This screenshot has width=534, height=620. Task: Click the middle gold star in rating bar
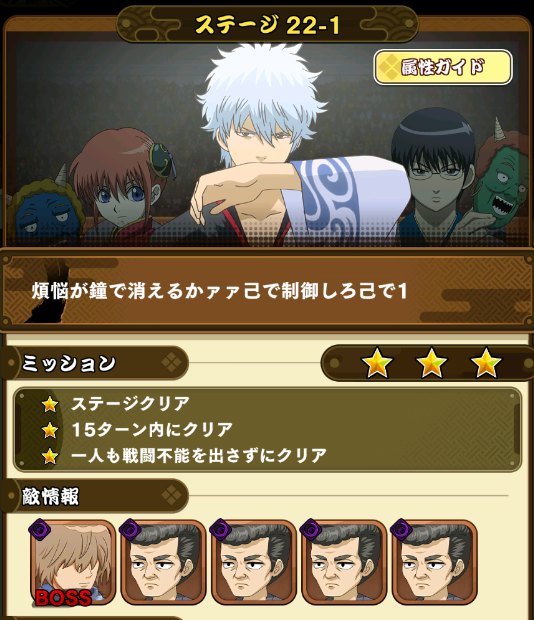(431, 363)
